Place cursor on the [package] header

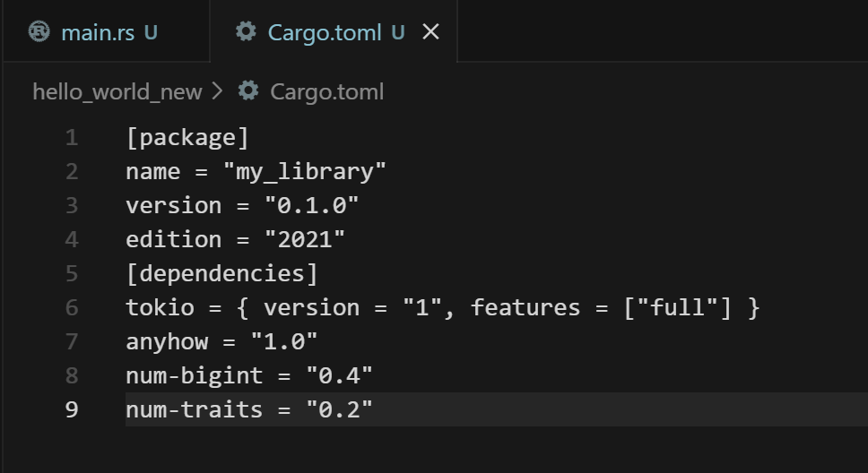(187, 138)
